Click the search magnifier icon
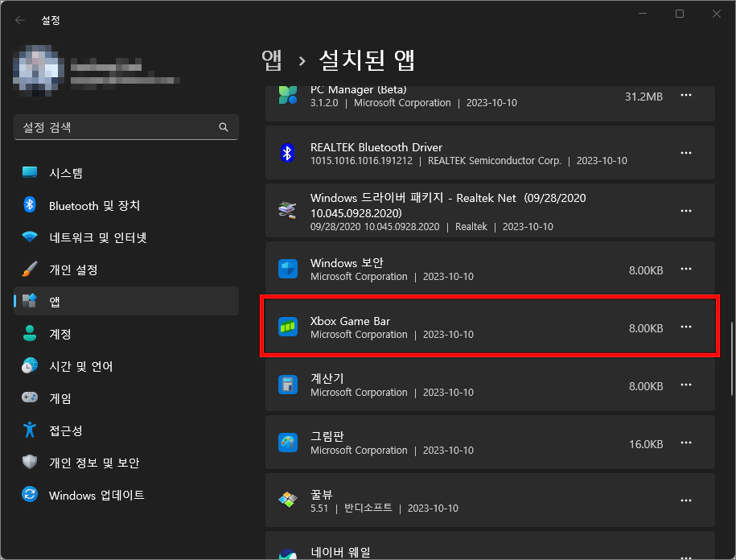Viewport: 736px width, 560px height. pos(224,127)
